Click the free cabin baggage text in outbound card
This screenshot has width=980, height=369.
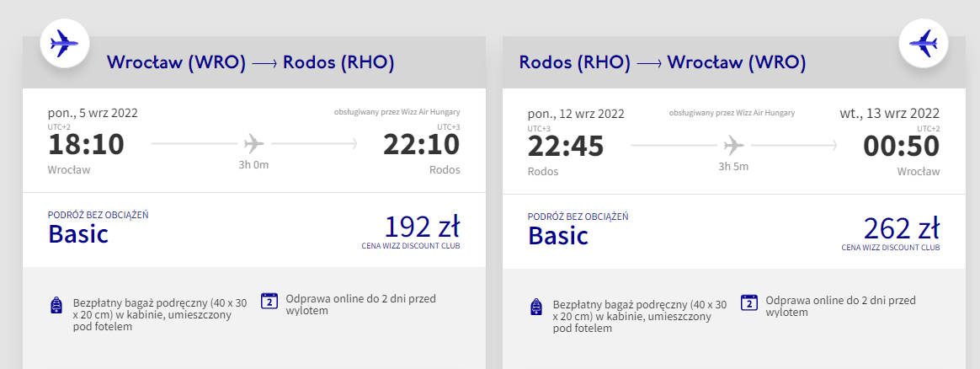click(x=160, y=314)
